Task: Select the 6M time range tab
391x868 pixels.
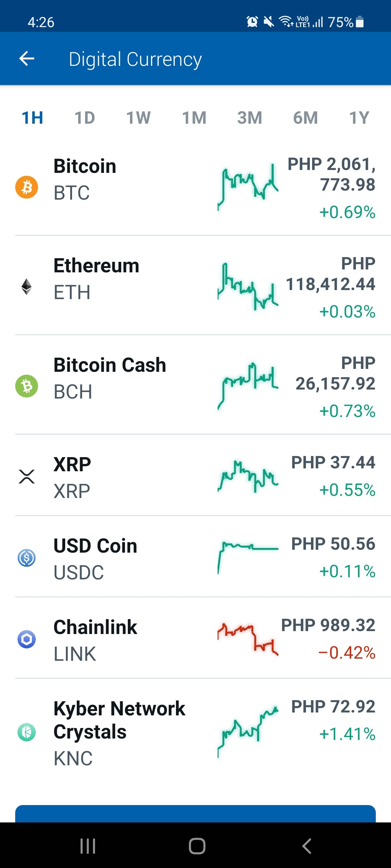Action: [x=305, y=118]
